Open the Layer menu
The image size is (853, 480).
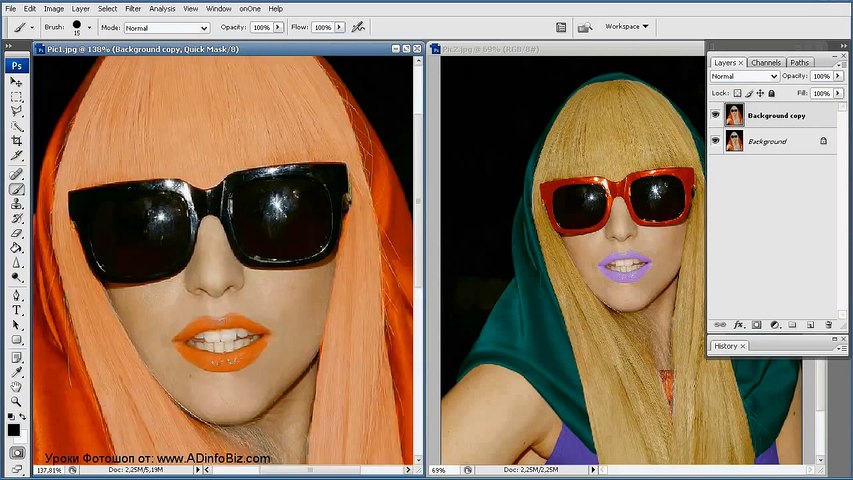pyautogui.click(x=81, y=9)
